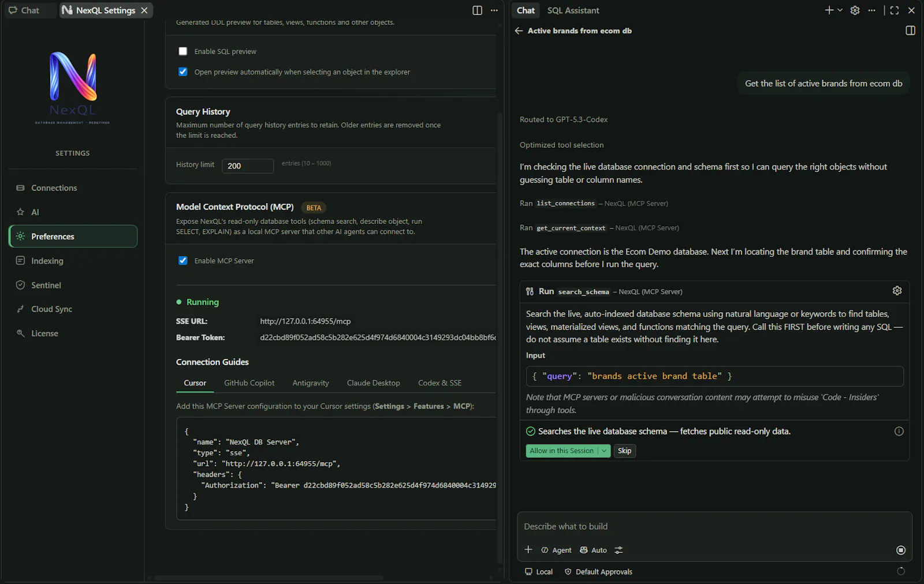Split the editor layout icon

tap(477, 10)
